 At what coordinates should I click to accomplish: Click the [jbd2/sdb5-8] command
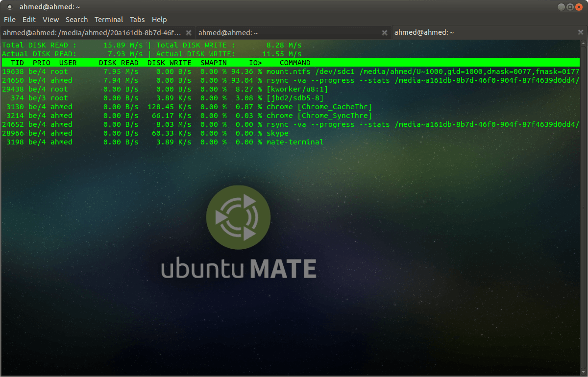295,98
